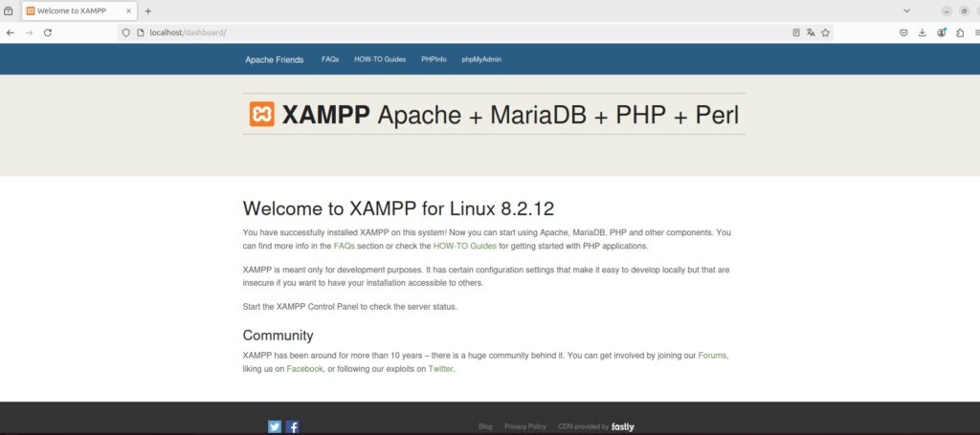Save the page to Pocket
Screen dimensions: 980x435
coord(903,33)
